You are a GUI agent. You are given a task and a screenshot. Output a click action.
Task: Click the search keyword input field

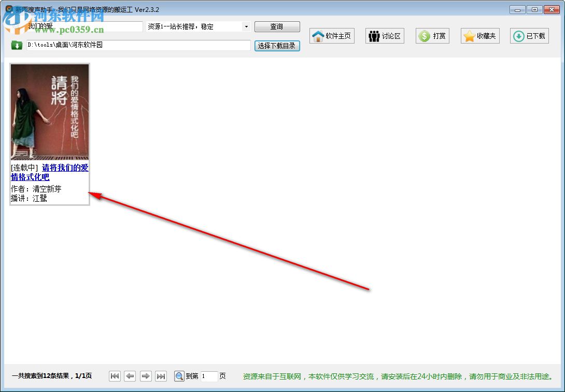pyautogui.click(x=84, y=26)
